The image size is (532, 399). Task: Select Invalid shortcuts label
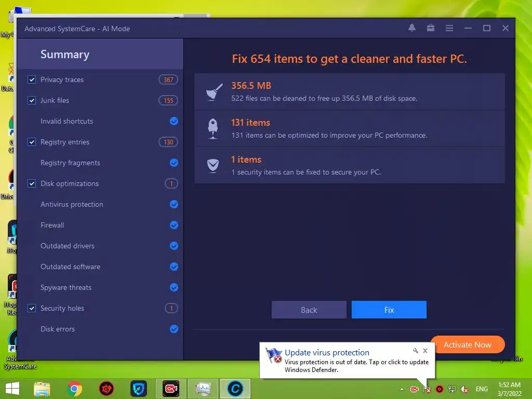click(66, 121)
